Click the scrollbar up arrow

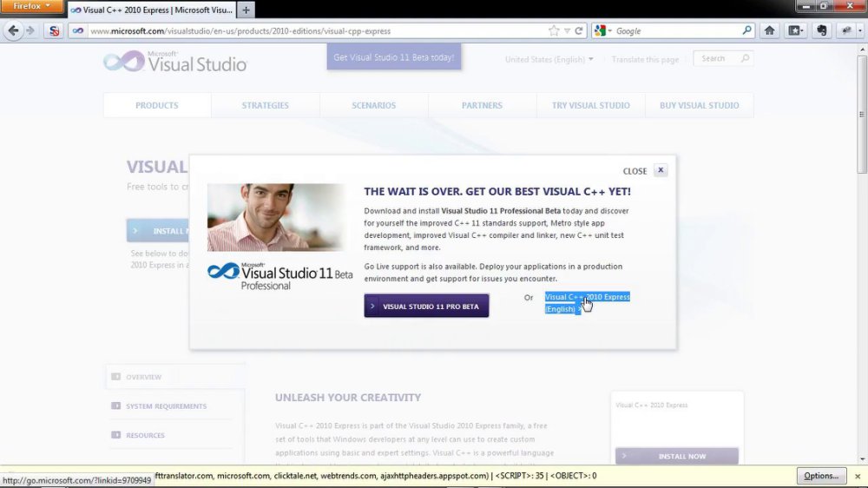pyautogui.click(x=863, y=49)
